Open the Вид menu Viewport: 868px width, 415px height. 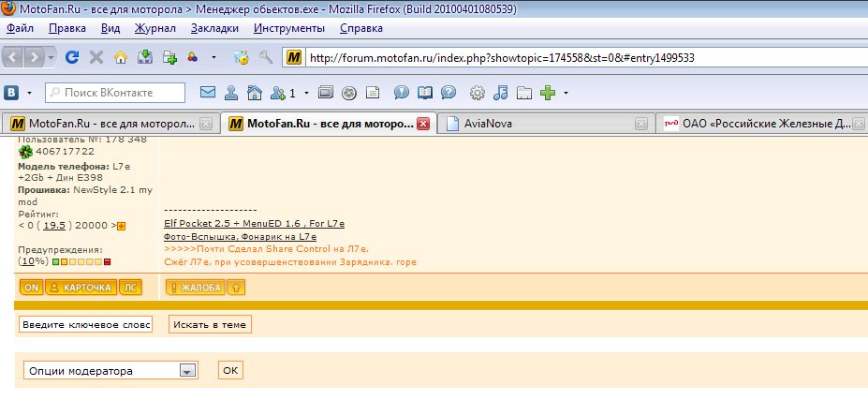coord(110,28)
